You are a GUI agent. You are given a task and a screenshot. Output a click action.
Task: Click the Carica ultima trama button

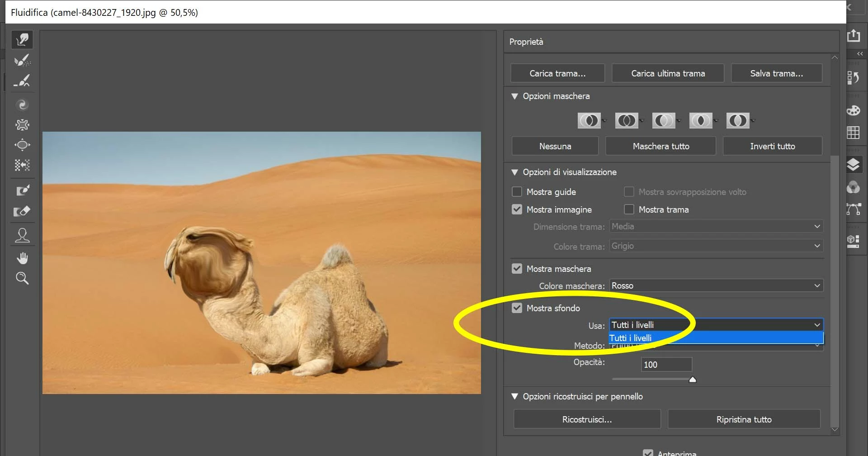(668, 73)
